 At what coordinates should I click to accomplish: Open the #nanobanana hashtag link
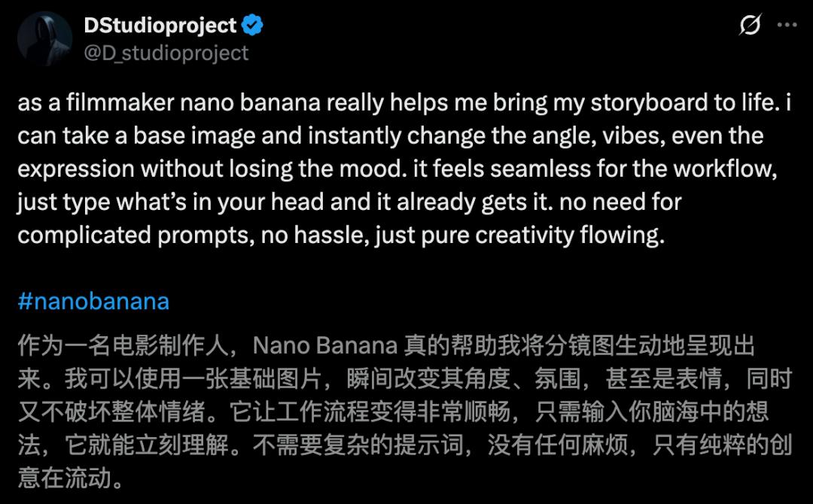(x=93, y=302)
